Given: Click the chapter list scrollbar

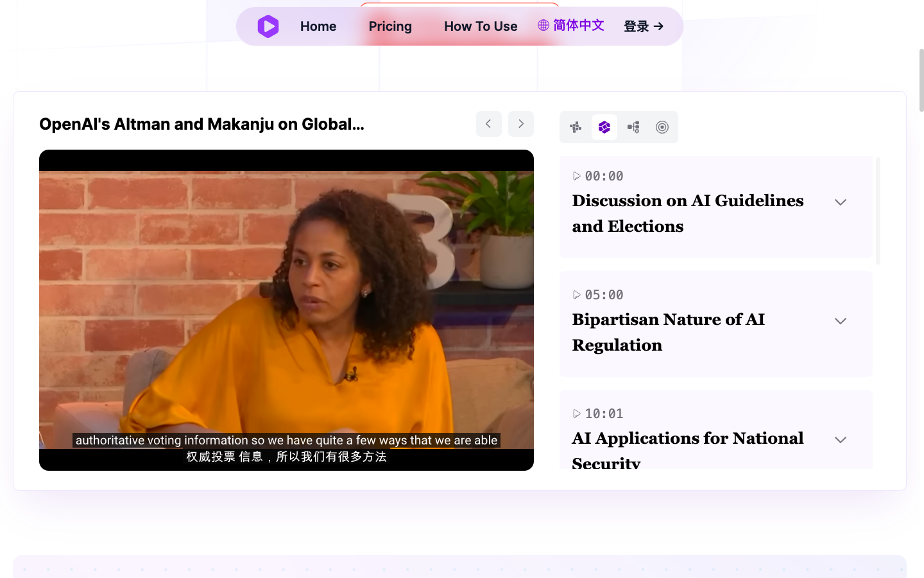Looking at the screenshot, I should [x=878, y=211].
